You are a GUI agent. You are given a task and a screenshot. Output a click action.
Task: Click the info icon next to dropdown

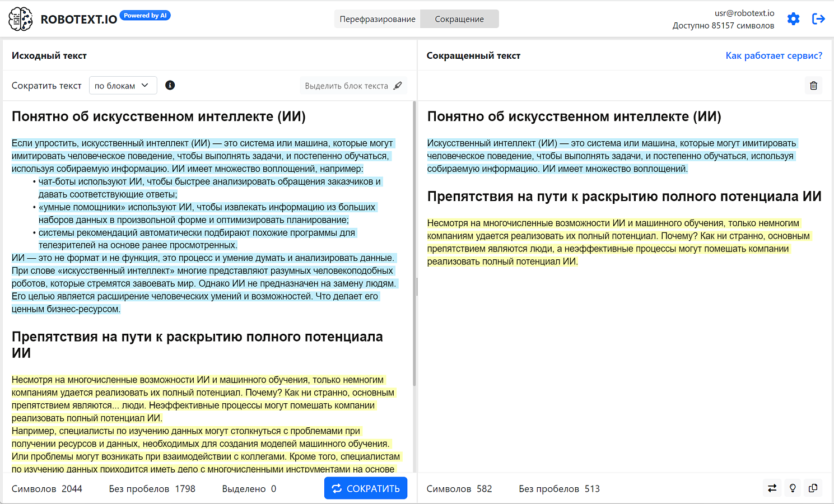coord(170,85)
